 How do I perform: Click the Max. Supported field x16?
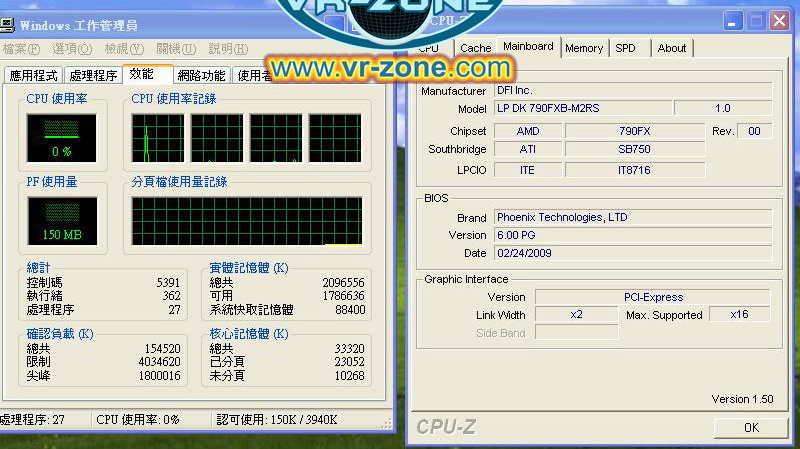coord(739,314)
